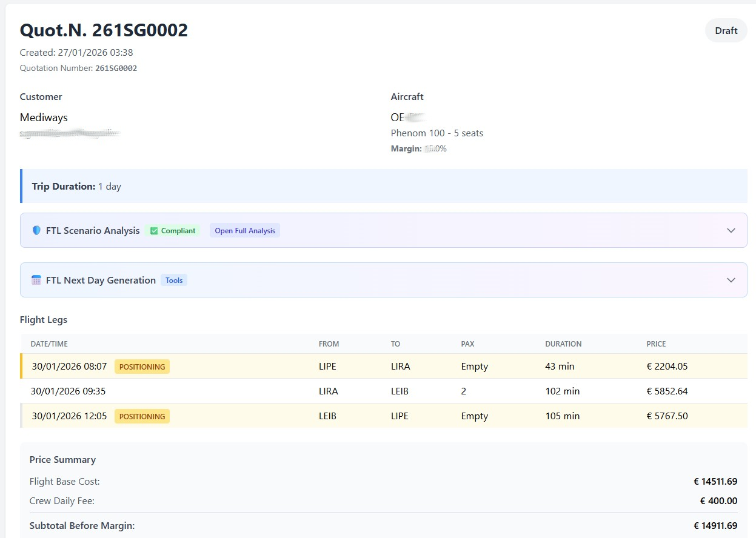Click the quotation number 261SG0002 code

click(116, 68)
